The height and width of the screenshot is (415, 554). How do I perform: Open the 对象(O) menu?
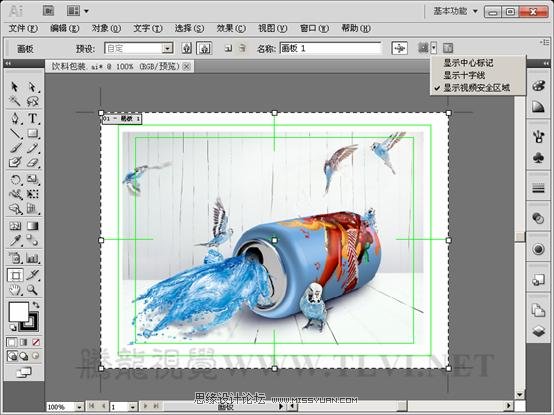(x=106, y=28)
